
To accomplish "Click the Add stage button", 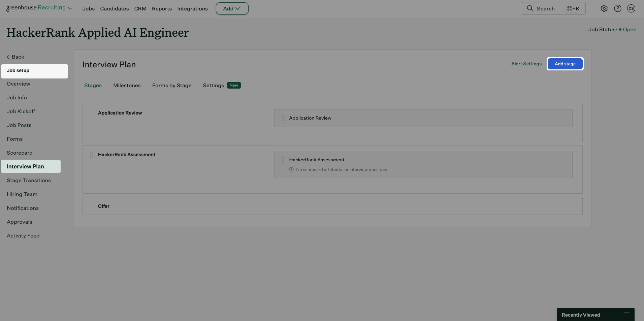I will point(565,64).
